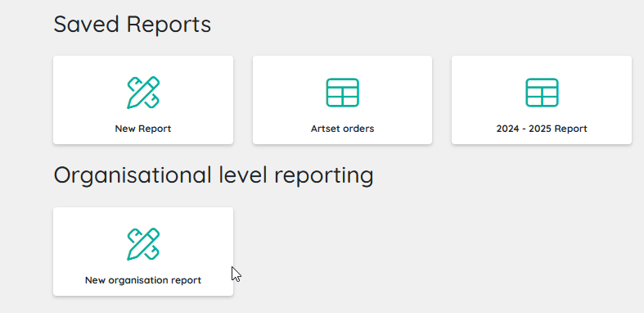Select the New organisation report label
This screenshot has width=644, height=313.
point(143,280)
